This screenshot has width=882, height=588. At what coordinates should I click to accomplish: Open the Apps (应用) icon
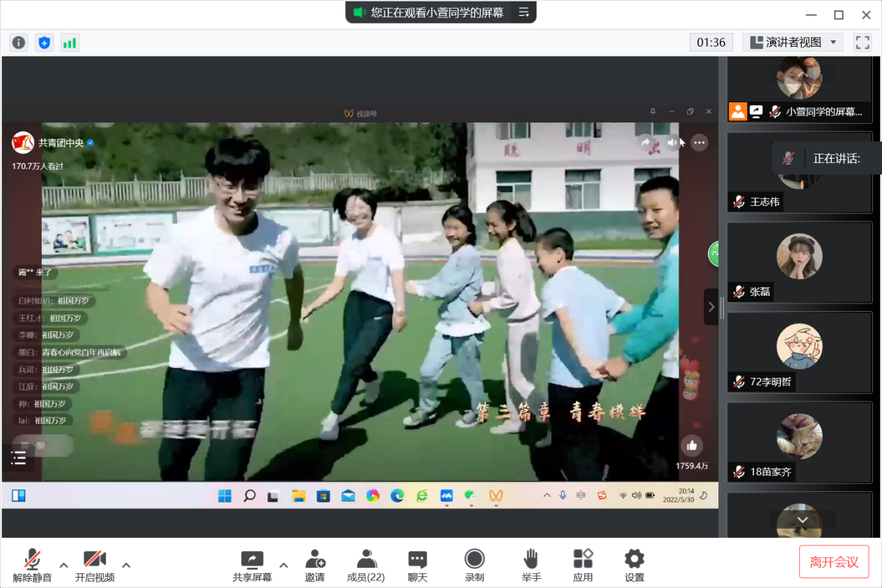583,565
